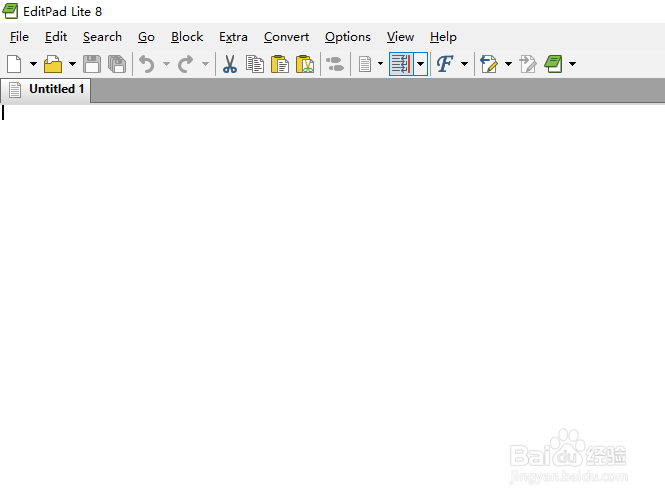Click the grayed page with pencil icon

coord(528,64)
